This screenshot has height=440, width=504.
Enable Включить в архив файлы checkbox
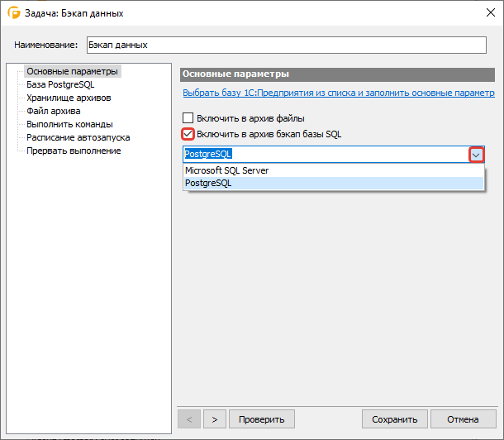(188, 118)
